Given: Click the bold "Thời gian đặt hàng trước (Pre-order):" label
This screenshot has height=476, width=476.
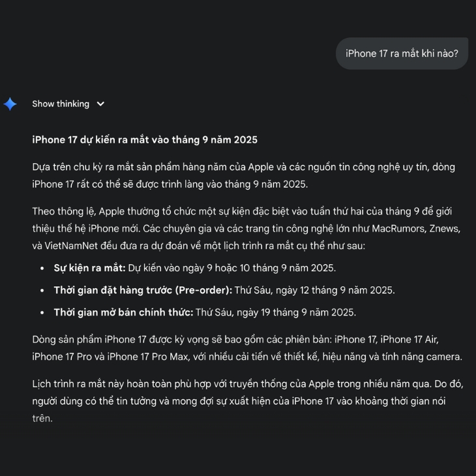Looking at the screenshot, I should [143, 290].
